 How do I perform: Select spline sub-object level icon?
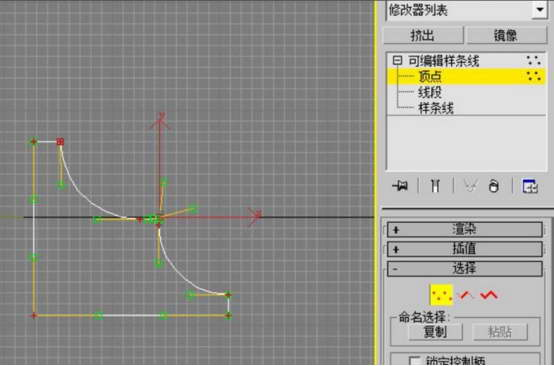click(489, 295)
